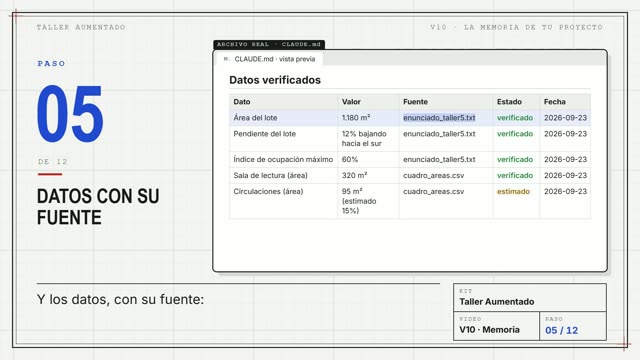Click the markdown icon in CLAUDE.md tab
Image resolution: width=640 pixels, height=360 pixels.
[x=226, y=59]
